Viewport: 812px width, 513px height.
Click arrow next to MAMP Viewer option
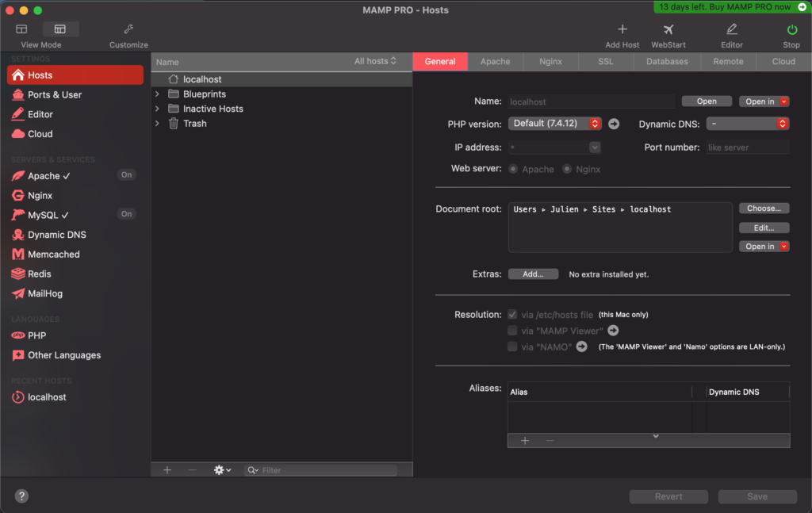(x=613, y=331)
